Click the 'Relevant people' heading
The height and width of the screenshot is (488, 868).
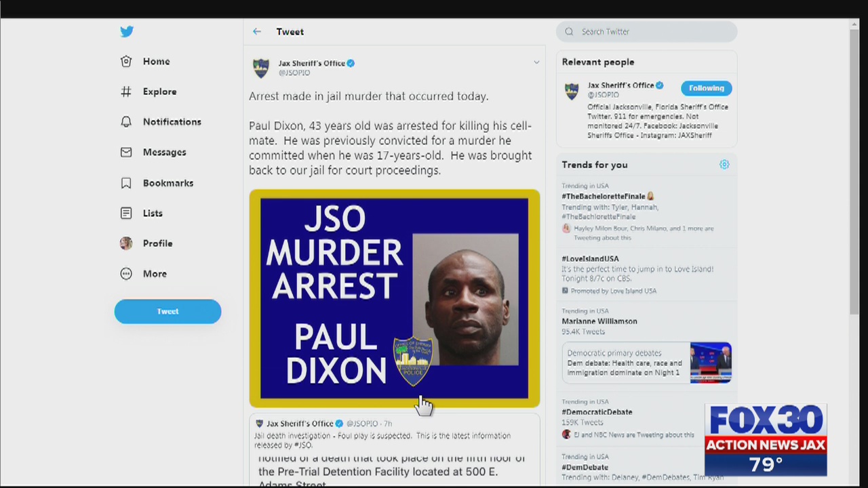pos(598,62)
